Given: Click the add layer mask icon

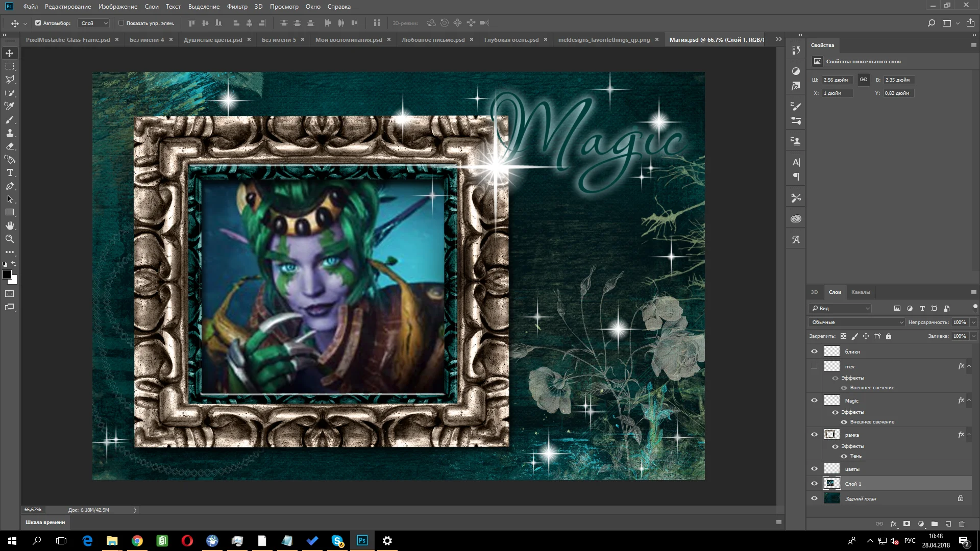Looking at the screenshot, I should point(906,524).
